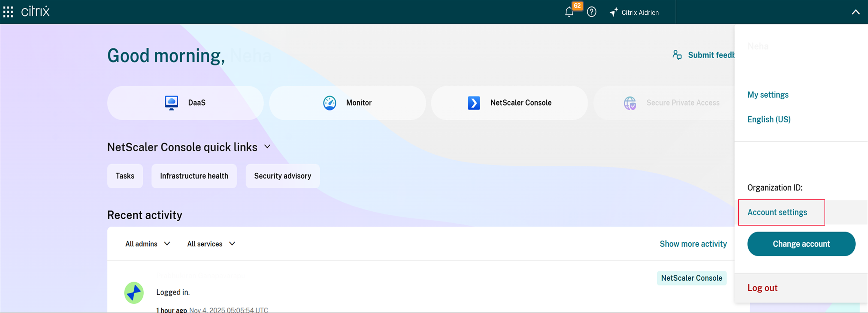Open the app grid launcher icon
Viewport: 868px width, 313px height.
point(8,12)
